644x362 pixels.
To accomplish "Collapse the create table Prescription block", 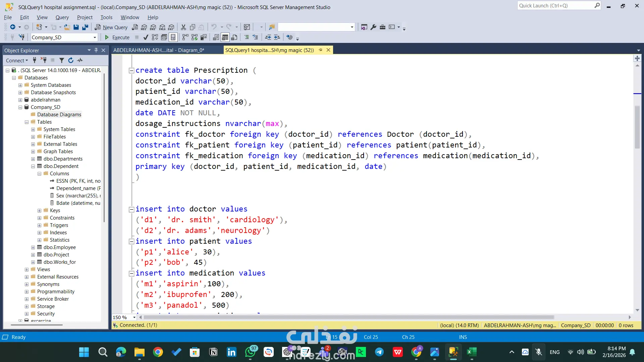I will 131,70.
